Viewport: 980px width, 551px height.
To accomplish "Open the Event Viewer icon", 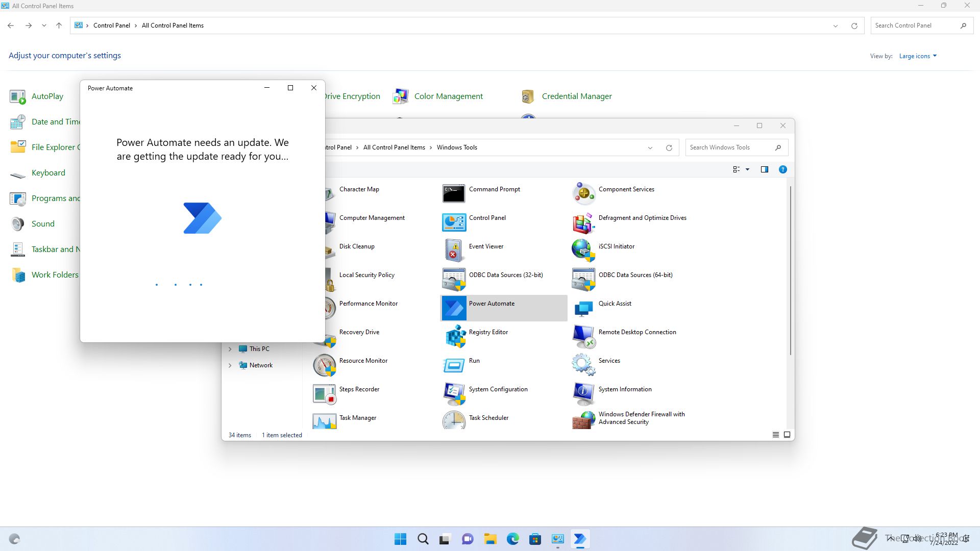I will 454,251.
